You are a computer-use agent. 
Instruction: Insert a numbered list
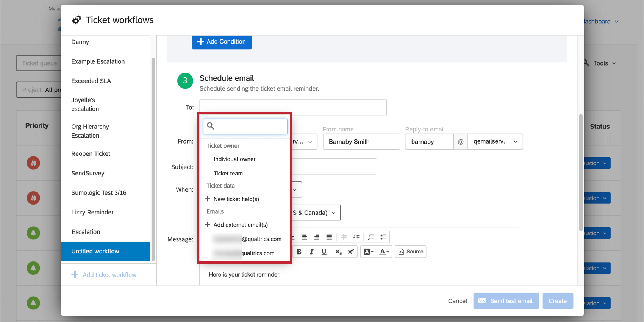coord(371,237)
